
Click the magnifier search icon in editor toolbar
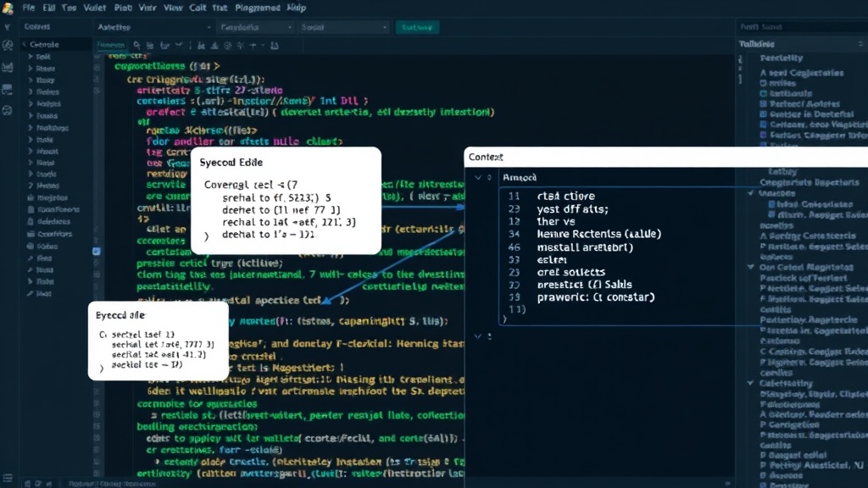click(x=136, y=46)
